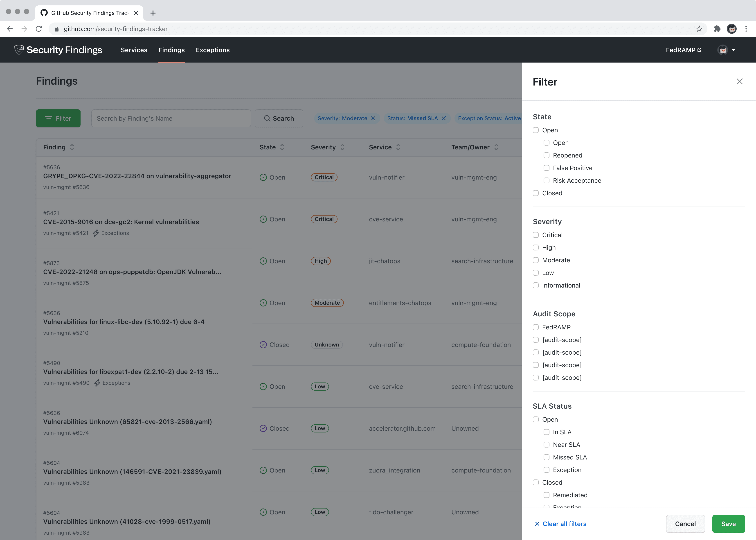Click the open state icon for vuln-notifier Critical row

(x=263, y=177)
